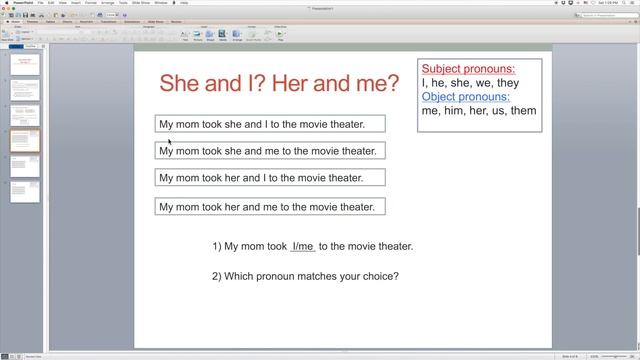Click the 'Subject pronouns:' heading

(468, 69)
